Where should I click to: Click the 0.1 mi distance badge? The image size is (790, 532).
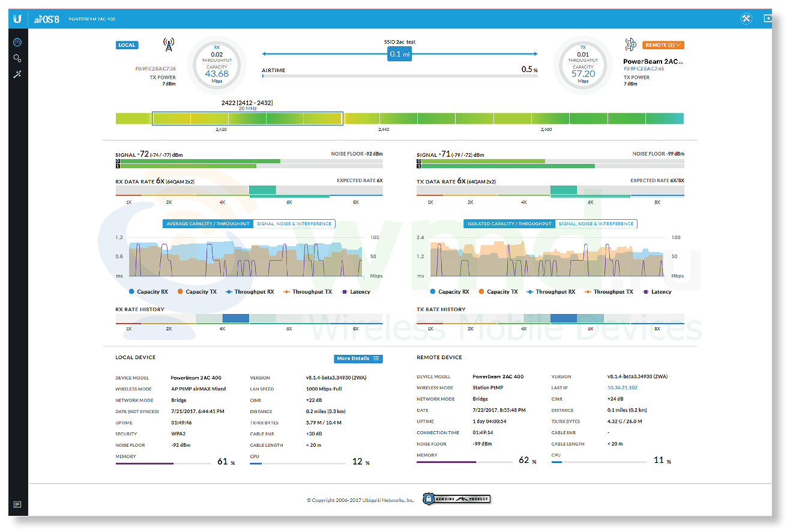coord(399,54)
